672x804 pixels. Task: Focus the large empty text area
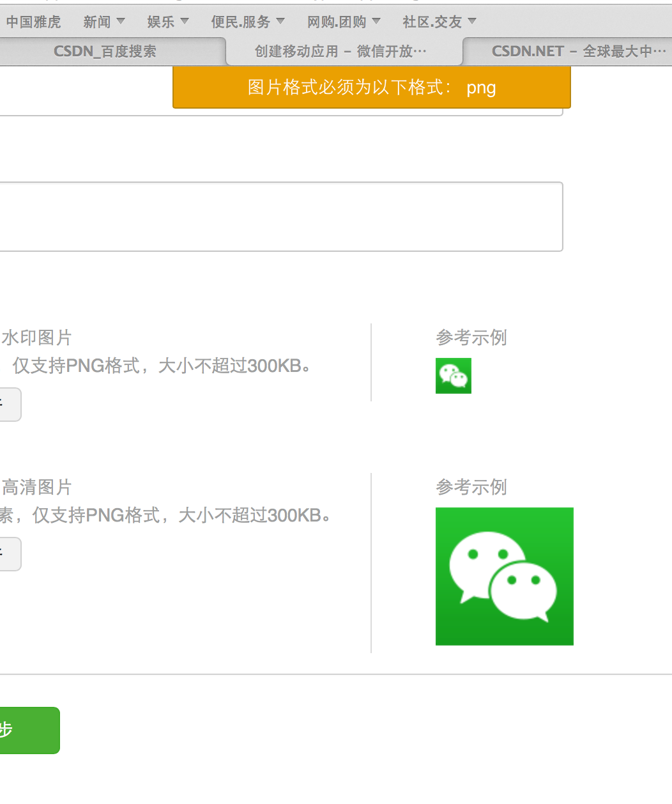point(281,217)
